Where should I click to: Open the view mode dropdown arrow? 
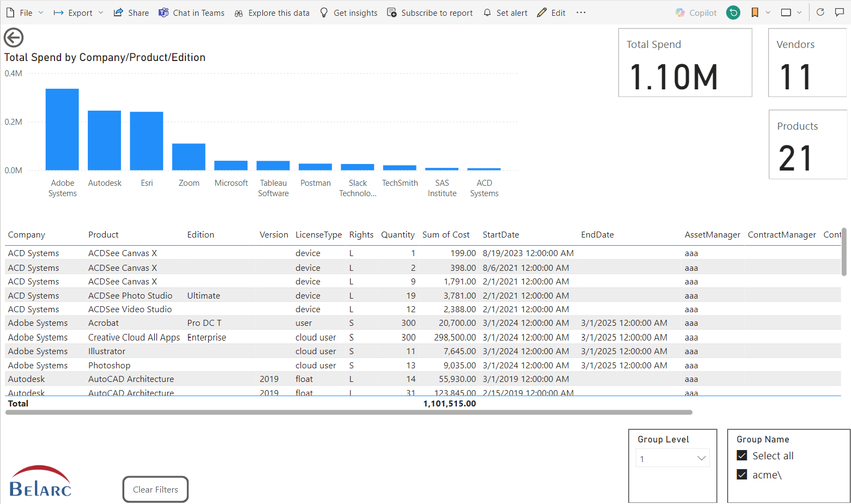(799, 13)
